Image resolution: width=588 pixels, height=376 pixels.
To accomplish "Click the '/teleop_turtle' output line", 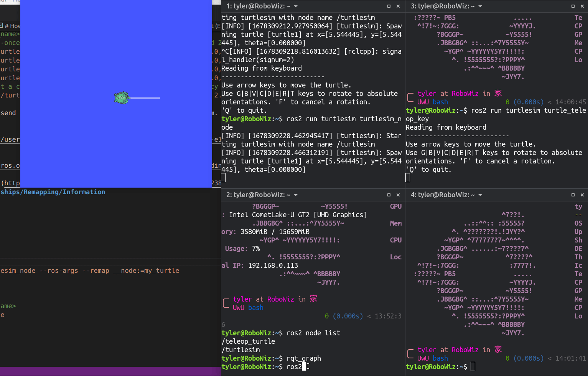I will point(248,341).
